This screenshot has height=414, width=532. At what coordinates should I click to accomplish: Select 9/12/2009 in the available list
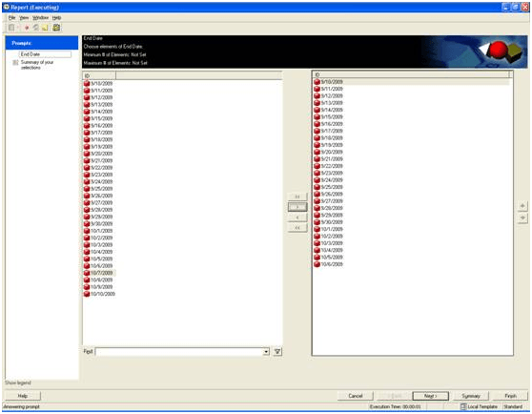(x=101, y=97)
